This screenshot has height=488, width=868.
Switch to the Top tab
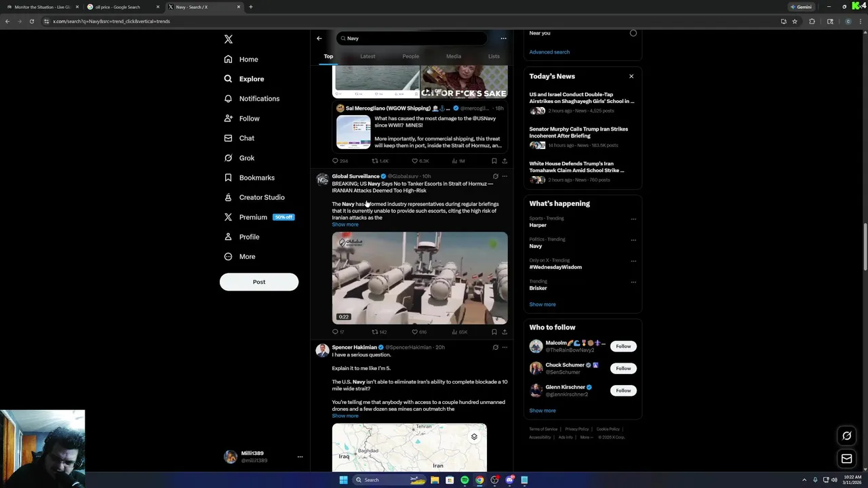point(328,56)
